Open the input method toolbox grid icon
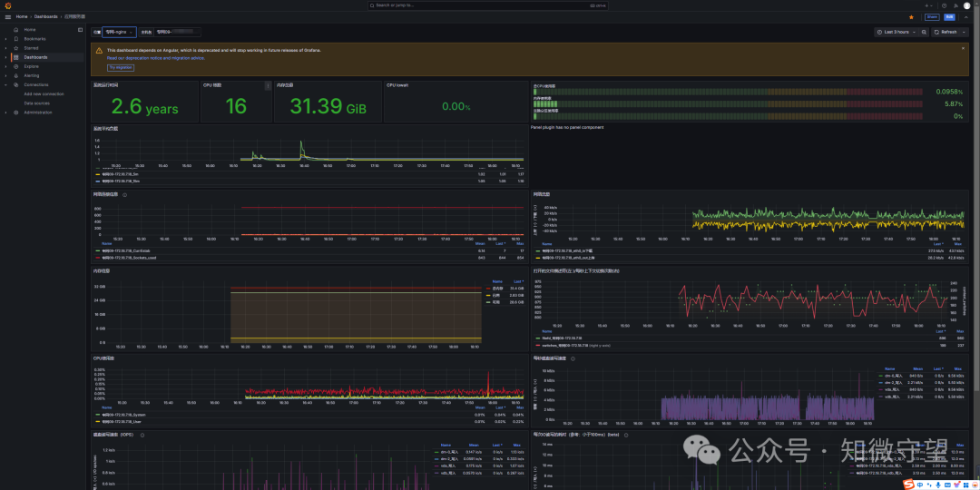980x490 pixels. (965, 485)
